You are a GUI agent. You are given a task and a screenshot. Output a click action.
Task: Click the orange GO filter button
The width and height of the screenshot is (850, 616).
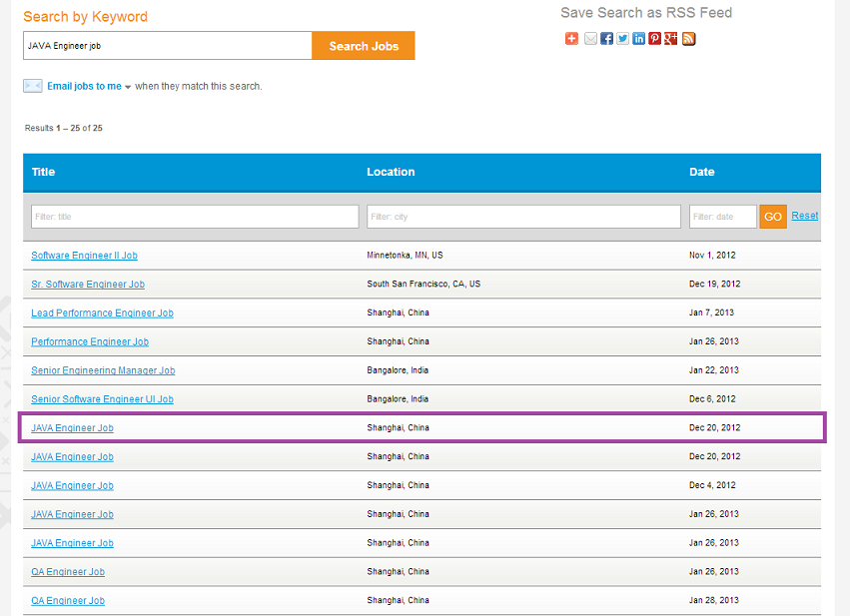772,217
